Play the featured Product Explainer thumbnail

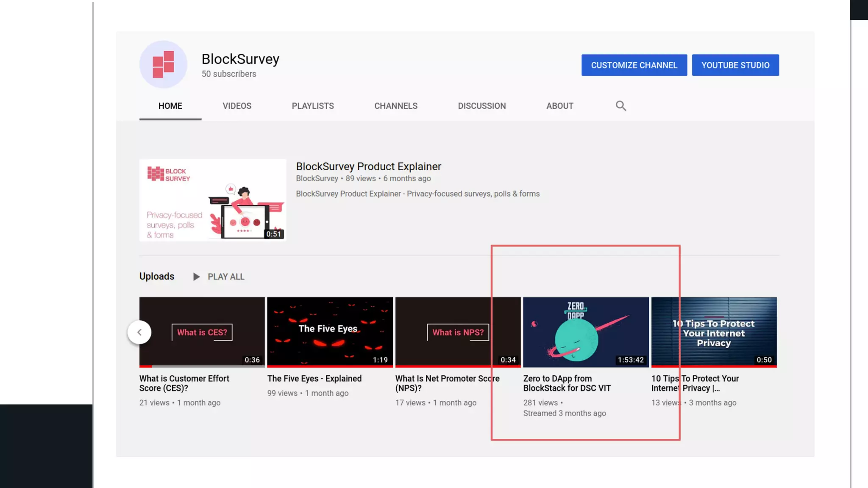point(212,200)
